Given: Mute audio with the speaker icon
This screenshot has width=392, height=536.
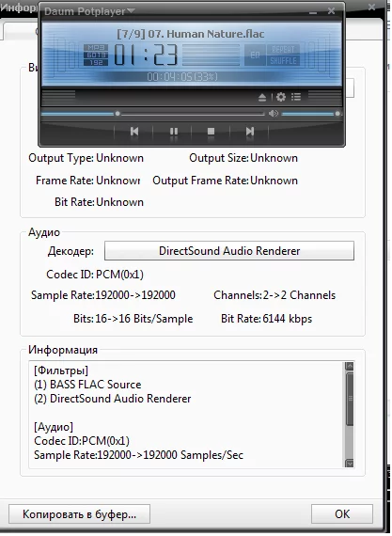Looking at the screenshot, I should [274, 113].
